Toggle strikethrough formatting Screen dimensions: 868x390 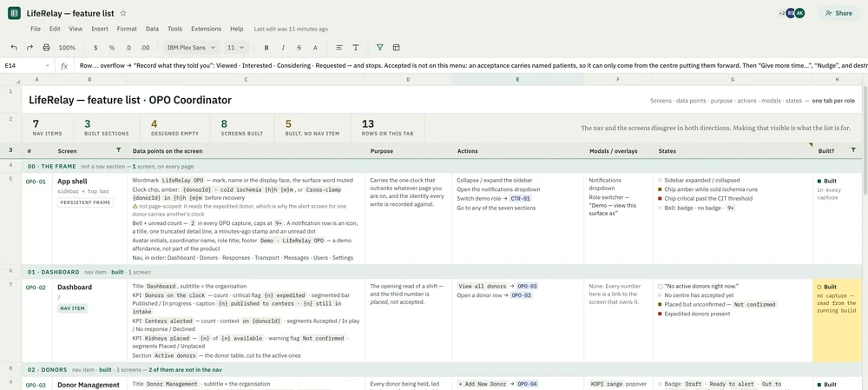point(299,48)
